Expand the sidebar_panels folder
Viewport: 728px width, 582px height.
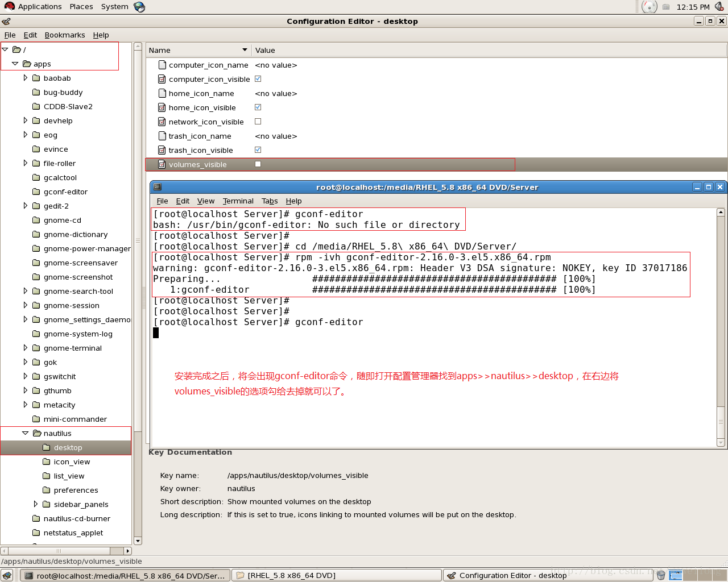[36, 504]
